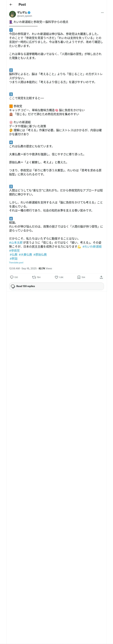Expand Read 130 replies
The image size is (113, 644).
pyautogui.click(x=57, y=286)
